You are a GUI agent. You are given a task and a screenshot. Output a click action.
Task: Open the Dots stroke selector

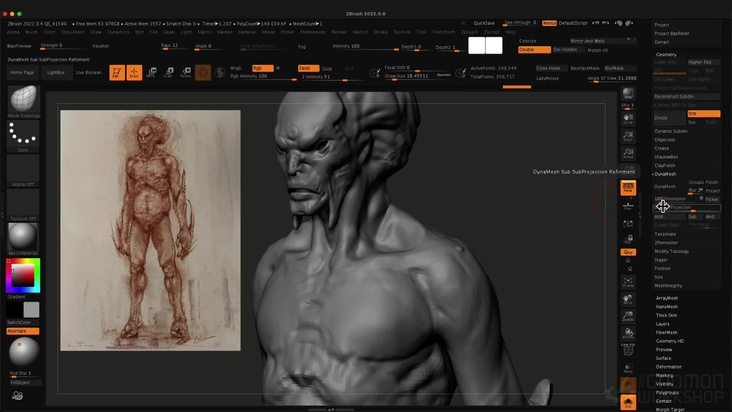[23, 134]
